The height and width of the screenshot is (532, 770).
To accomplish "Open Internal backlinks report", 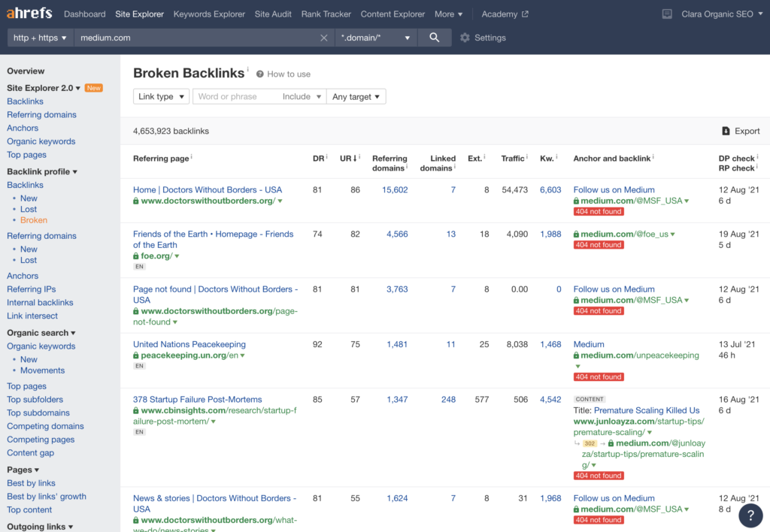I will pyautogui.click(x=40, y=303).
